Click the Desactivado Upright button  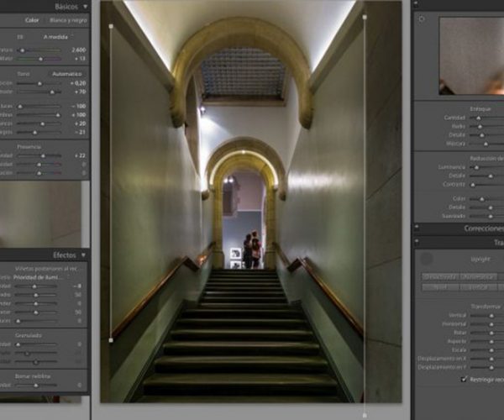click(x=440, y=276)
